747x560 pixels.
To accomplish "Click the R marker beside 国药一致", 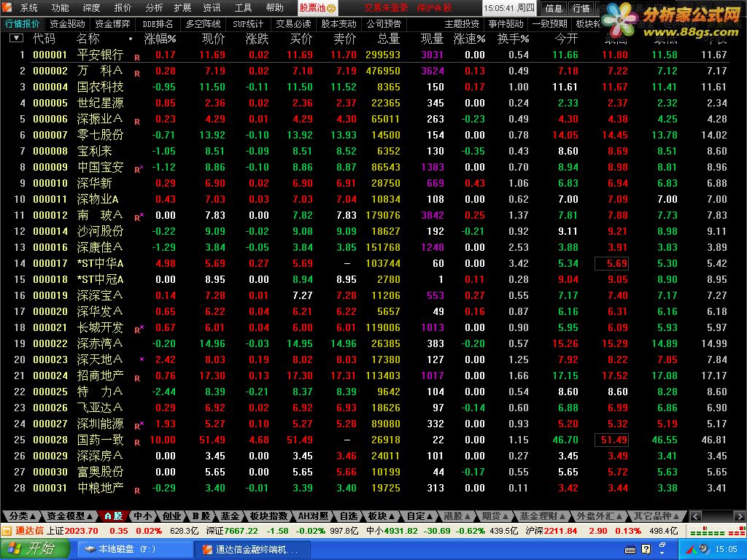I will pos(137,443).
